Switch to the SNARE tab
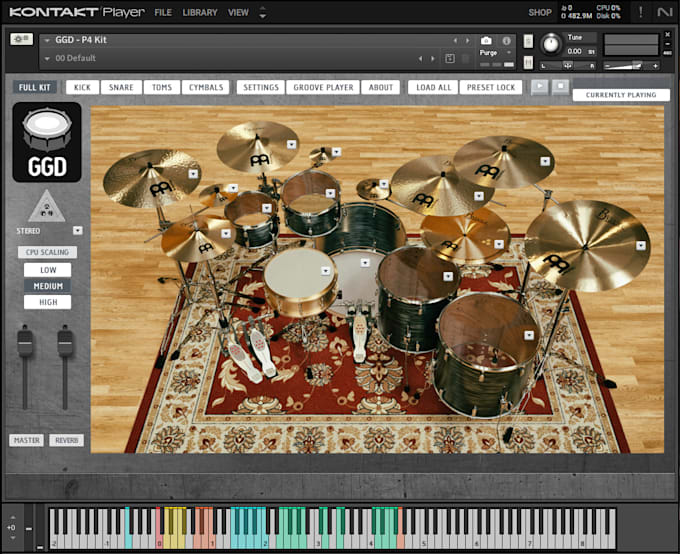Viewport: 680px width, 554px height. click(121, 87)
